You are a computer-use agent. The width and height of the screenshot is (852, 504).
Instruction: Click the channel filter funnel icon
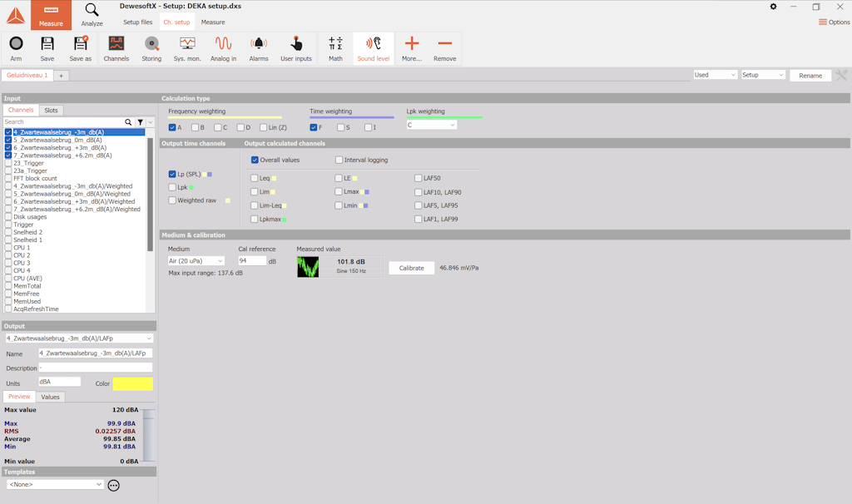(x=140, y=122)
